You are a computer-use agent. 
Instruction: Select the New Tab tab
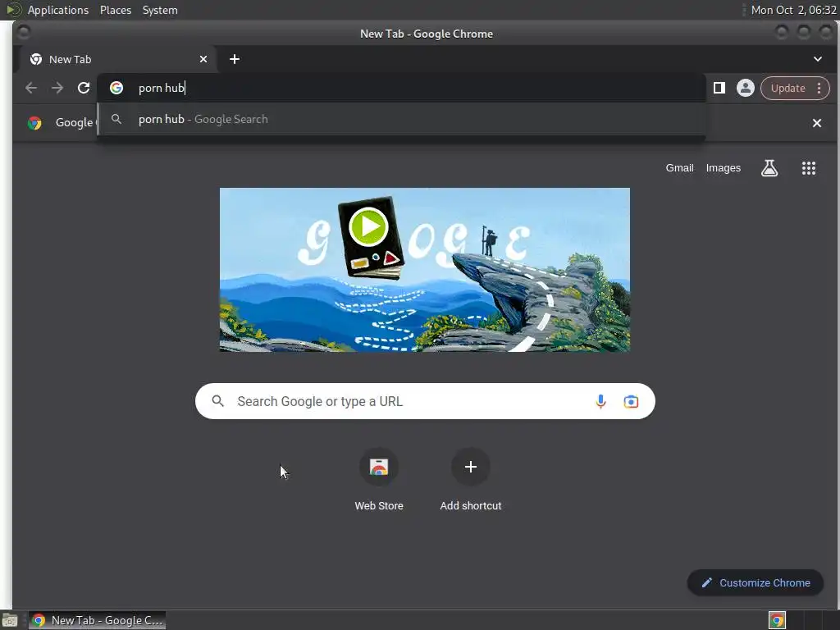pos(116,59)
